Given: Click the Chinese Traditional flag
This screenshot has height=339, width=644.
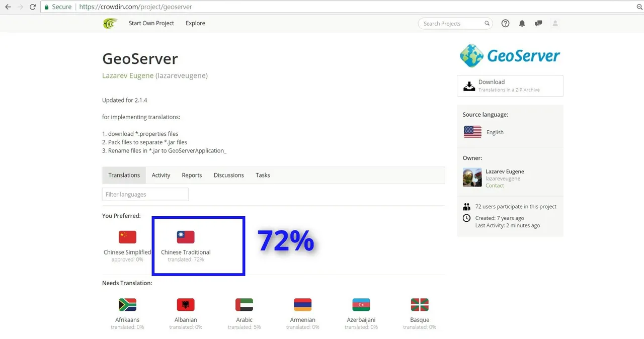Looking at the screenshot, I should pos(186,237).
